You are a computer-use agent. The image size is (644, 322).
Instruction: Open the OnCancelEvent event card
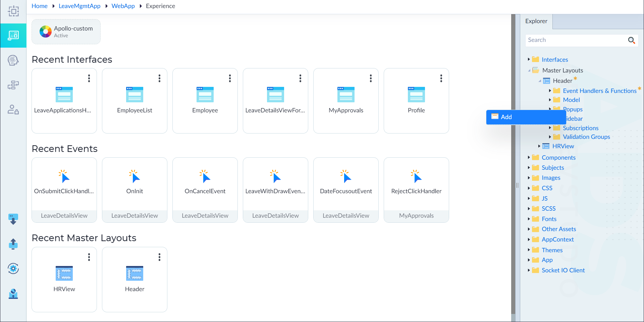(x=205, y=190)
